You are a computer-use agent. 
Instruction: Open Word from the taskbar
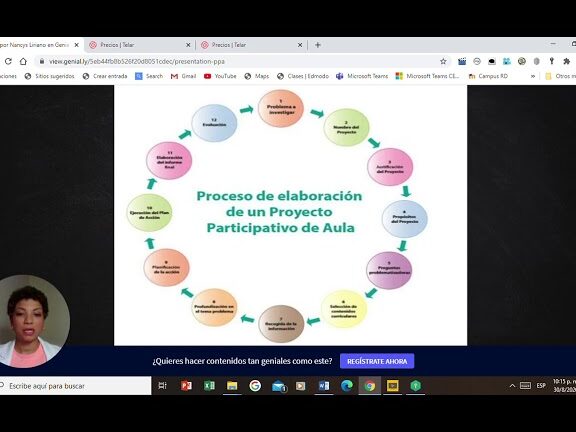[324, 386]
